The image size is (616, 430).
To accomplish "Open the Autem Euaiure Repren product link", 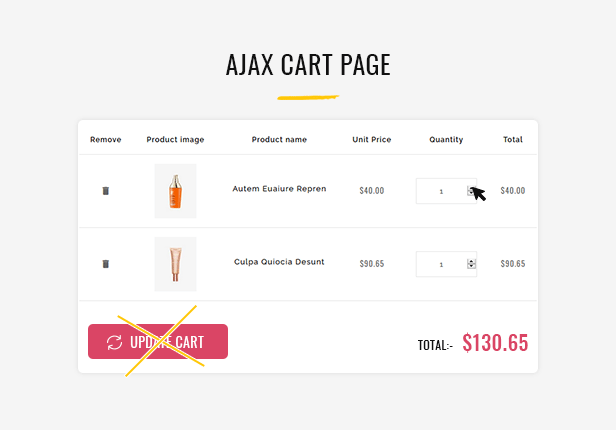I will [279, 188].
